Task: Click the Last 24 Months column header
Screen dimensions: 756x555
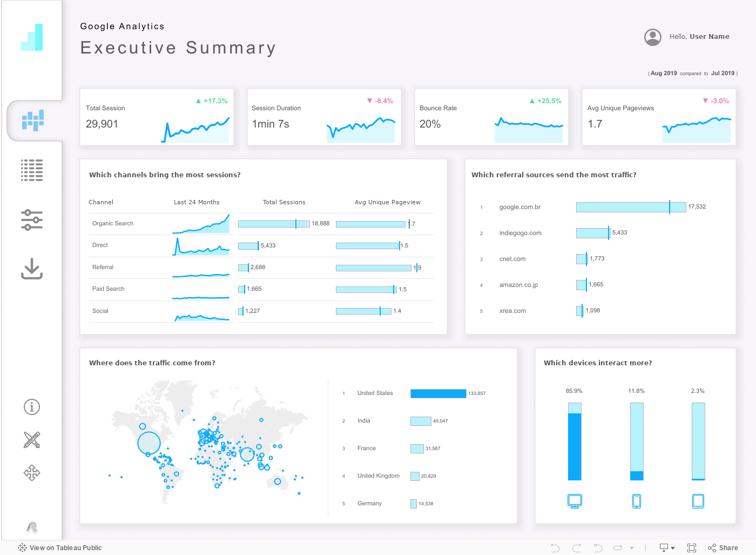Action: click(197, 202)
